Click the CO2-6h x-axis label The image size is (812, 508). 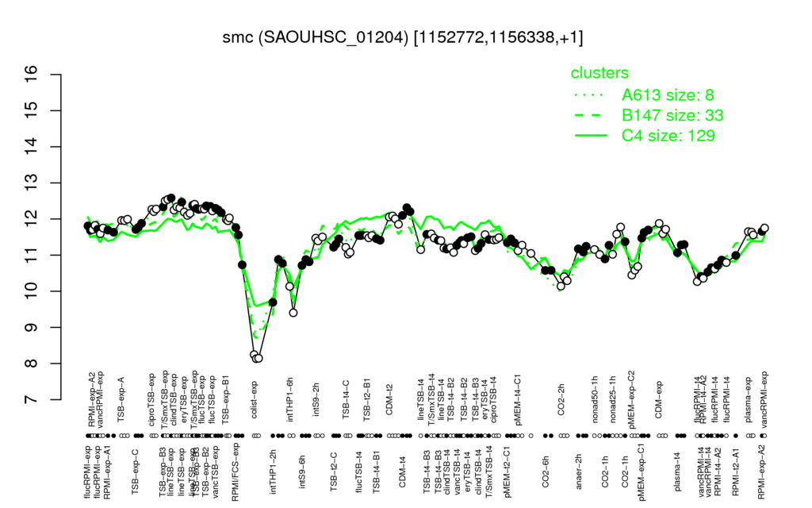(x=546, y=471)
